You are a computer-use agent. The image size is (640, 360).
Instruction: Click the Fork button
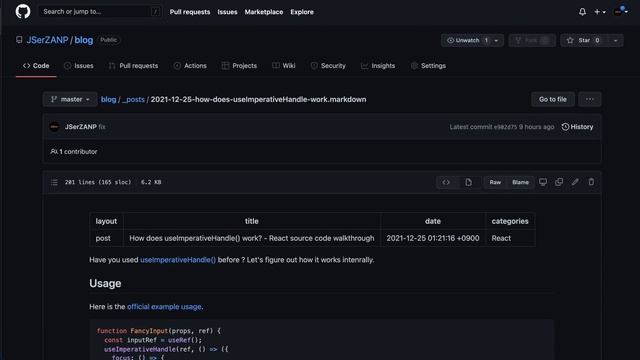[x=532, y=40]
